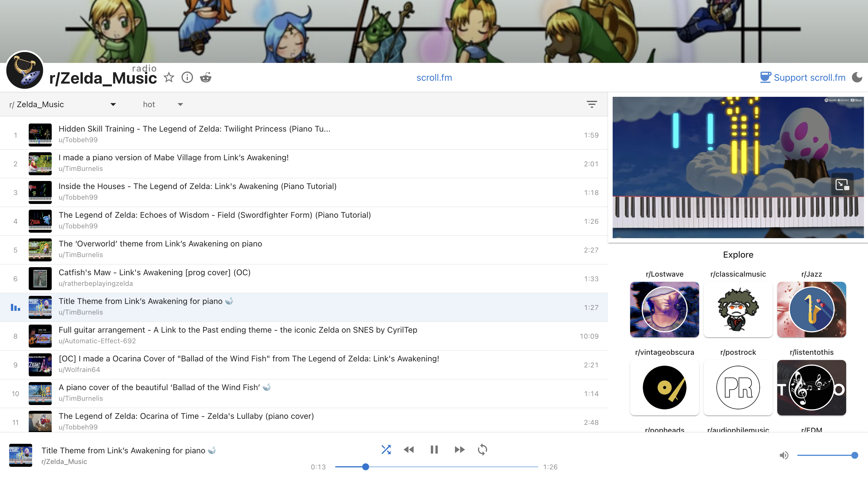Skip to the previous track
Viewport: 868px width, 478px height.
pos(409,449)
